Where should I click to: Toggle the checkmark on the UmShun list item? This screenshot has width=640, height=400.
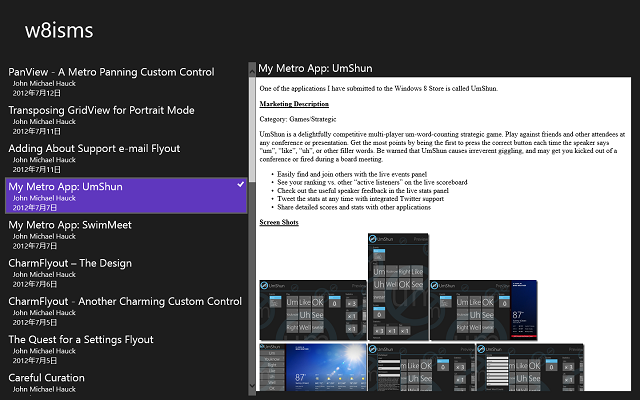240,185
